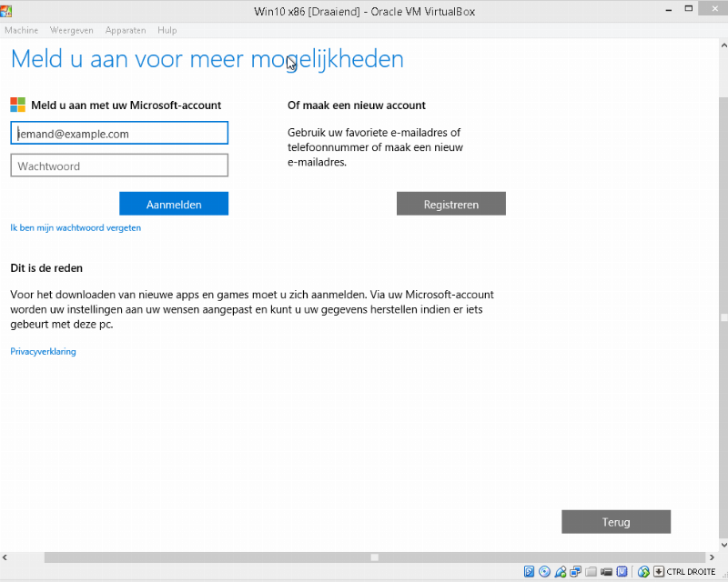Click the vertical scrollbar up arrow

pyautogui.click(x=723, y=45)
